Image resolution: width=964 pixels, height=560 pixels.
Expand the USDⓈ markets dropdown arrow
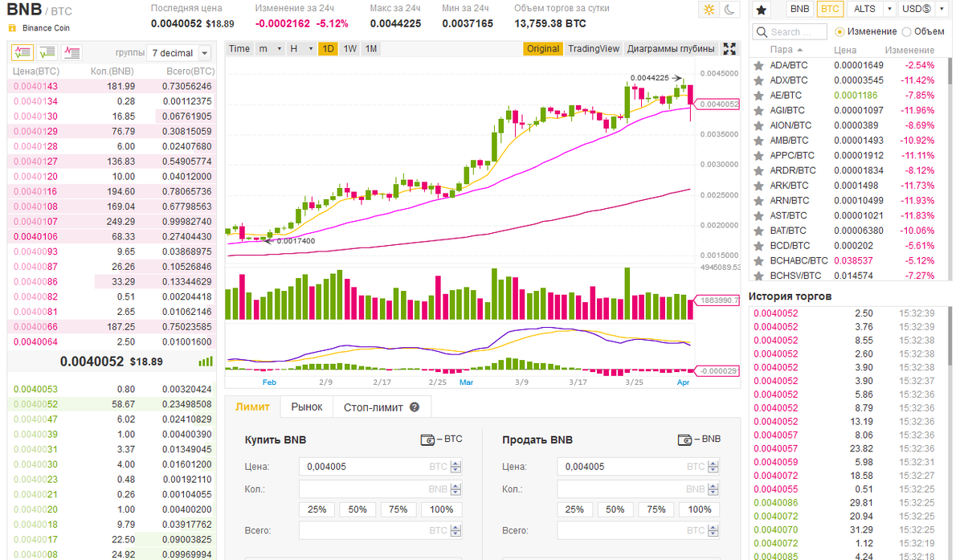(x=942, y=10)
